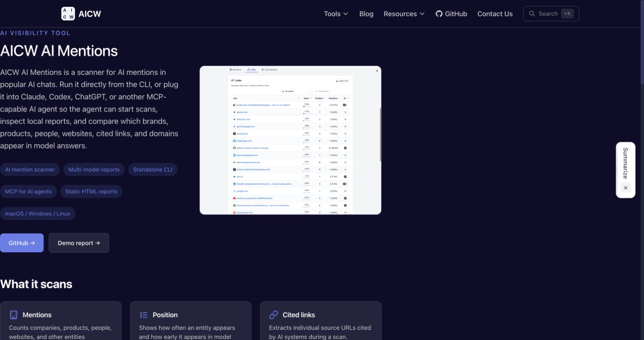Click the Cited links card heading
The image size is (644, 340).
point(299,315)
